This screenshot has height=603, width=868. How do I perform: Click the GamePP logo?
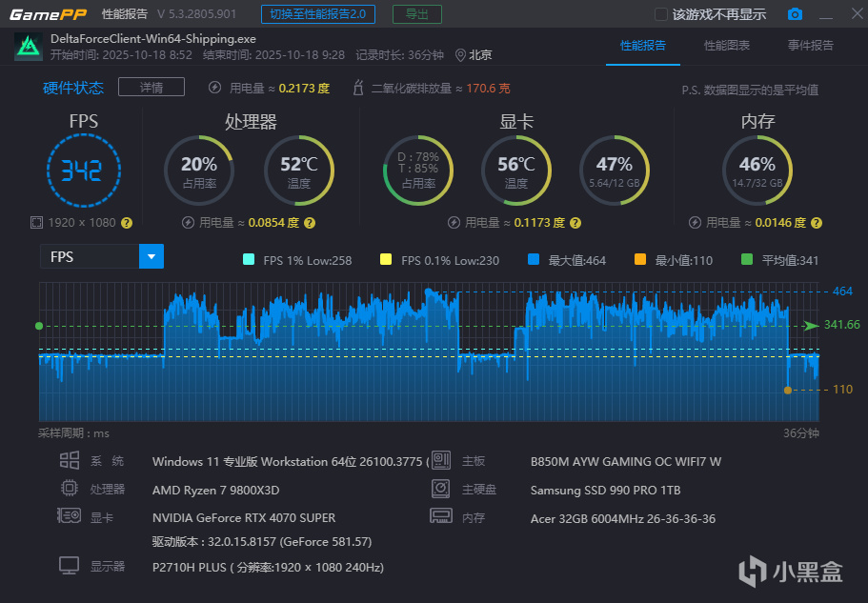pos(48,14)
